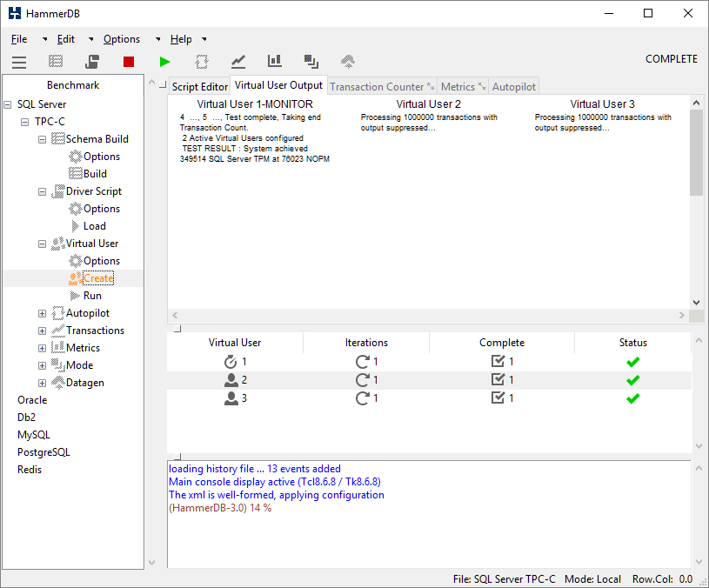Expand the Metrics tree node

42,349
